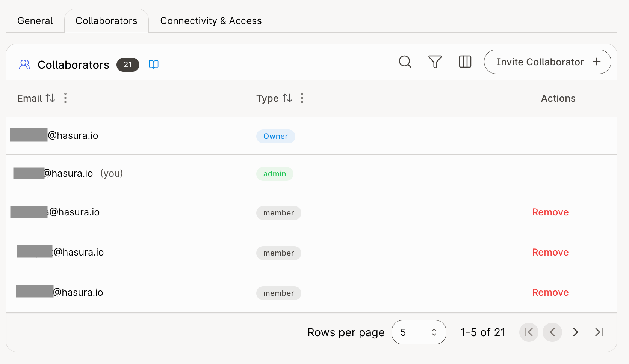Click the collaborator count badge 21
Screen dimensions: 629x364
click(x=128, y=65)
